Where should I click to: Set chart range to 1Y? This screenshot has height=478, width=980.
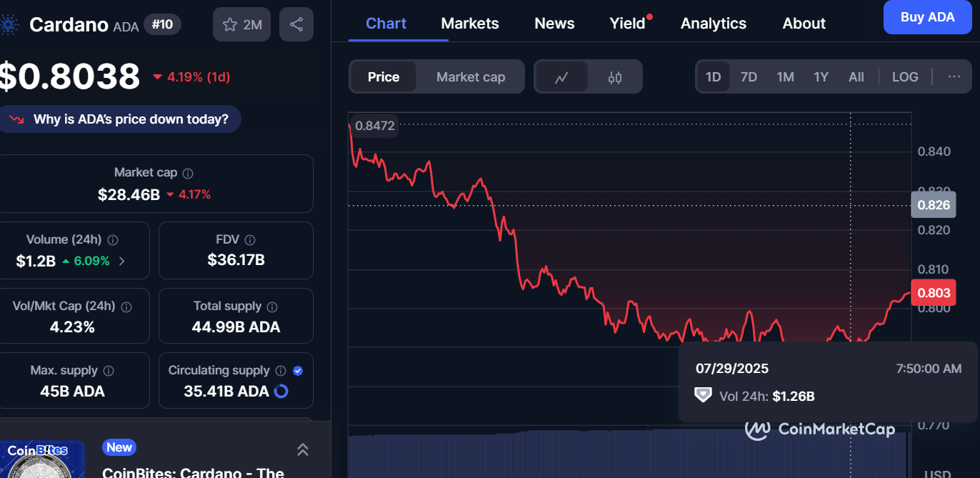coord(821,76)
